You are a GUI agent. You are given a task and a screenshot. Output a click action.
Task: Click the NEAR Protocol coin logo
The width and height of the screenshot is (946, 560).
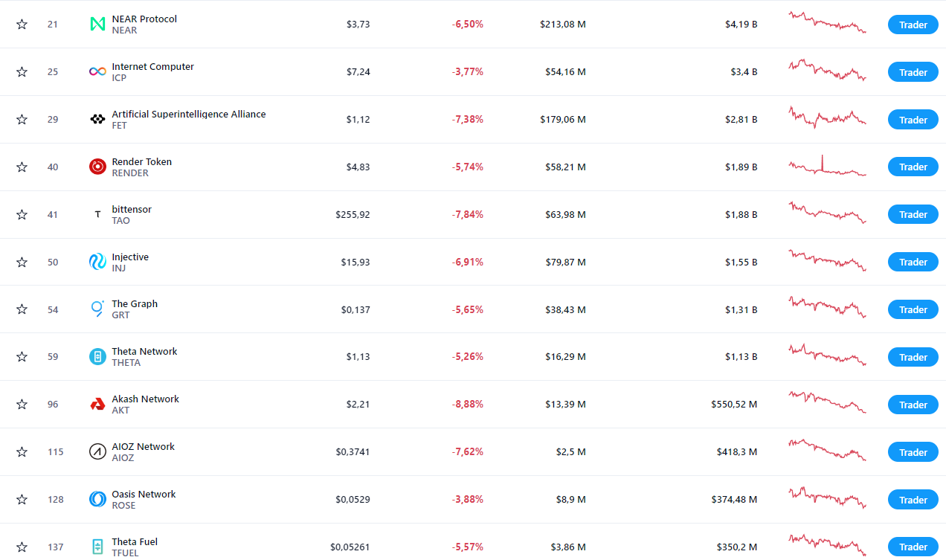pyautogui.click(x=97, y=25)
